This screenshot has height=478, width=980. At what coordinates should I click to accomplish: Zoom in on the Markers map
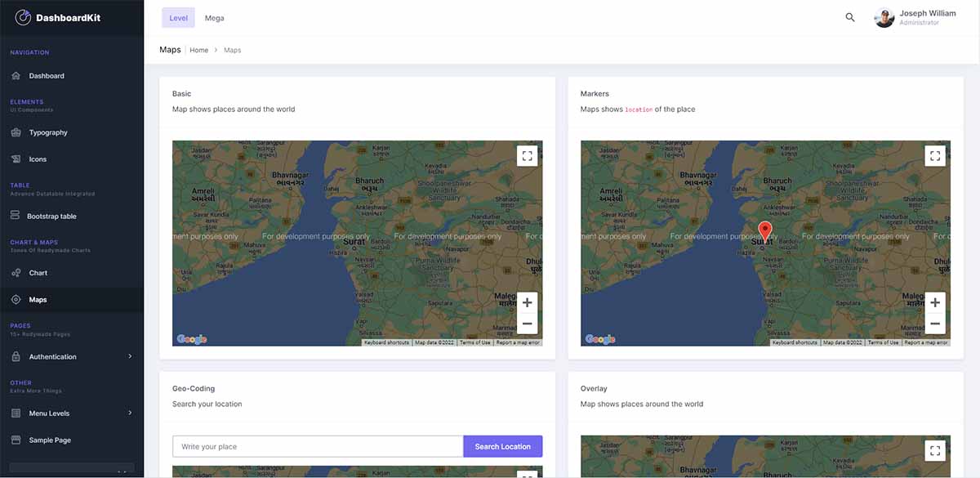(935, 302)
